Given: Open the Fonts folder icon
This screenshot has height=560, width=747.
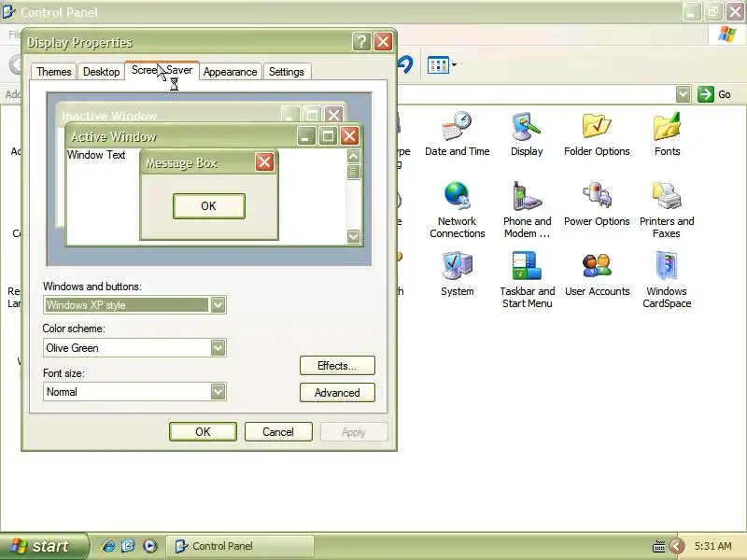Looking at the screenshot, I should pyautogui.click(x=667, y=134).
